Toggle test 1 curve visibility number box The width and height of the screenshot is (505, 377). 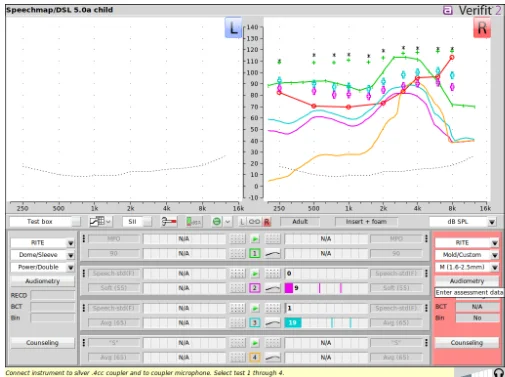click(255, 254)
